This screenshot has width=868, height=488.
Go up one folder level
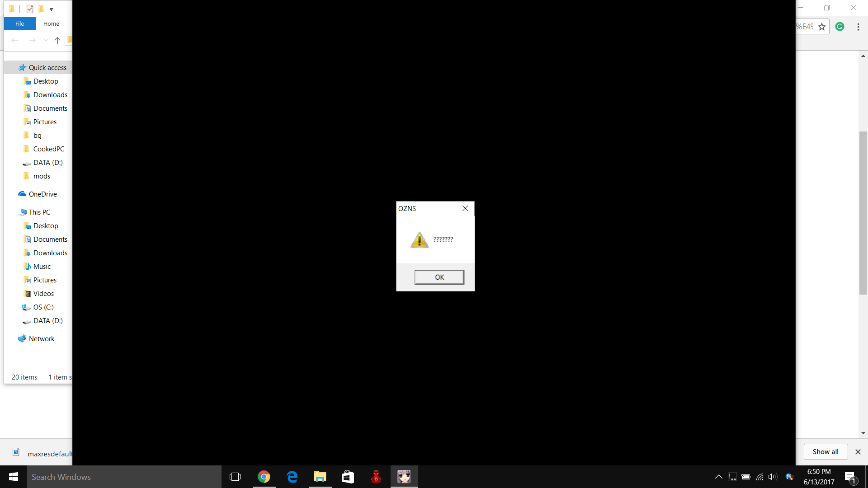click(57, 40)
